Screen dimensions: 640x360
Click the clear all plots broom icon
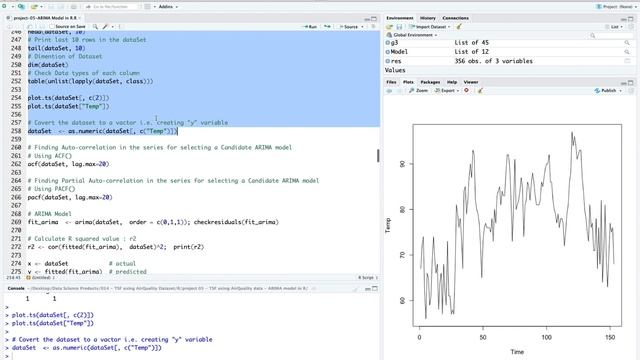480,91
